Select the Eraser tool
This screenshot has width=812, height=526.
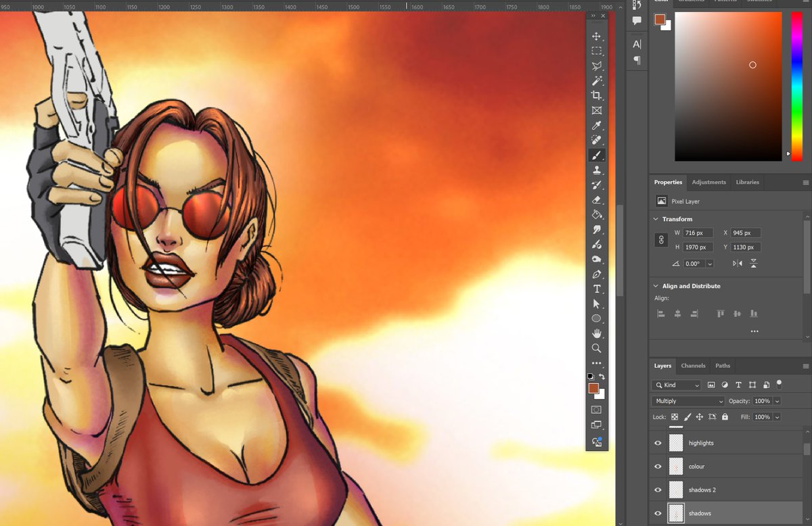pyautogui.click(x=596, y=200)
